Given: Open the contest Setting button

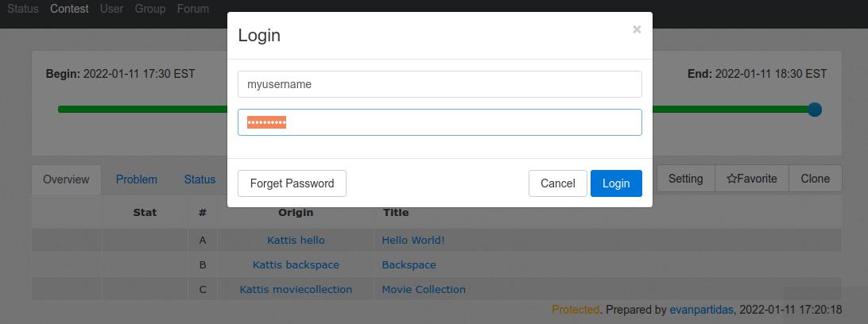Looking at the screenshot, I should (x=685, y=179).
